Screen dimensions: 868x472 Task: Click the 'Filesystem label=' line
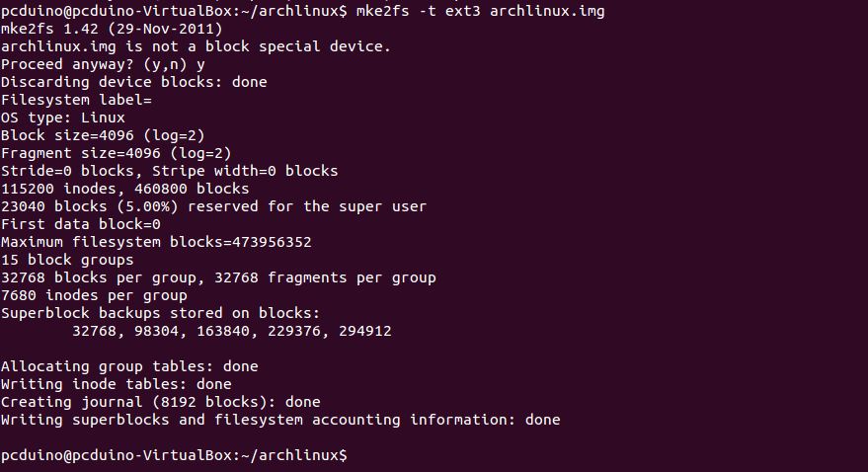tap(76, 100)
